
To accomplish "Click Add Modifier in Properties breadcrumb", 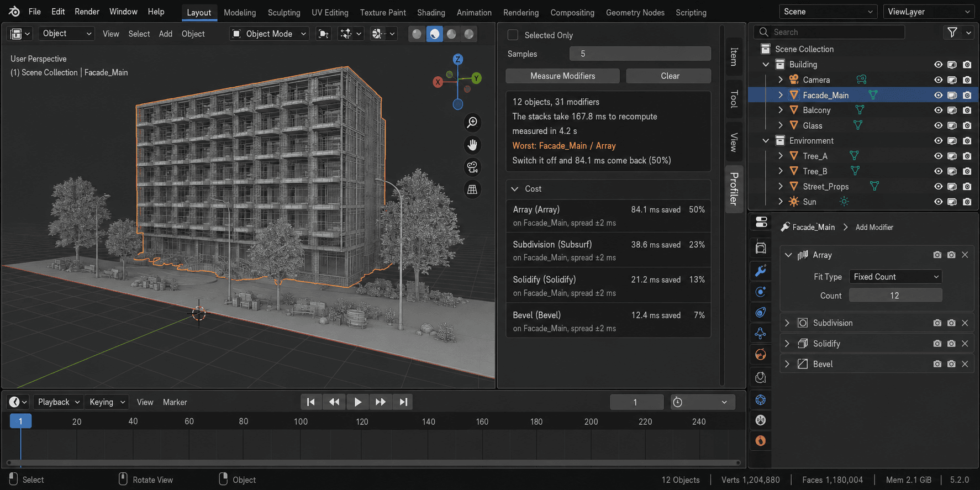I will pos(874,228).
